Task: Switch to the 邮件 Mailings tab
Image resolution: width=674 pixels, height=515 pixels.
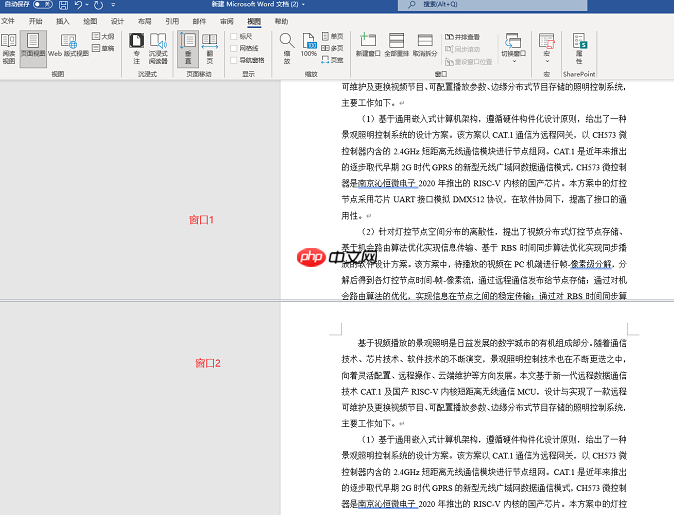Action: pos(199,21)
